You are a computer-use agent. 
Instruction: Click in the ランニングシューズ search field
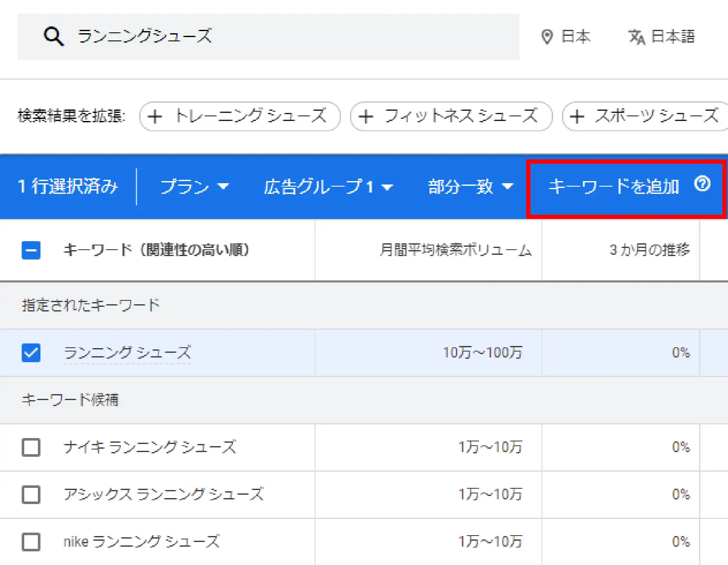268,37
